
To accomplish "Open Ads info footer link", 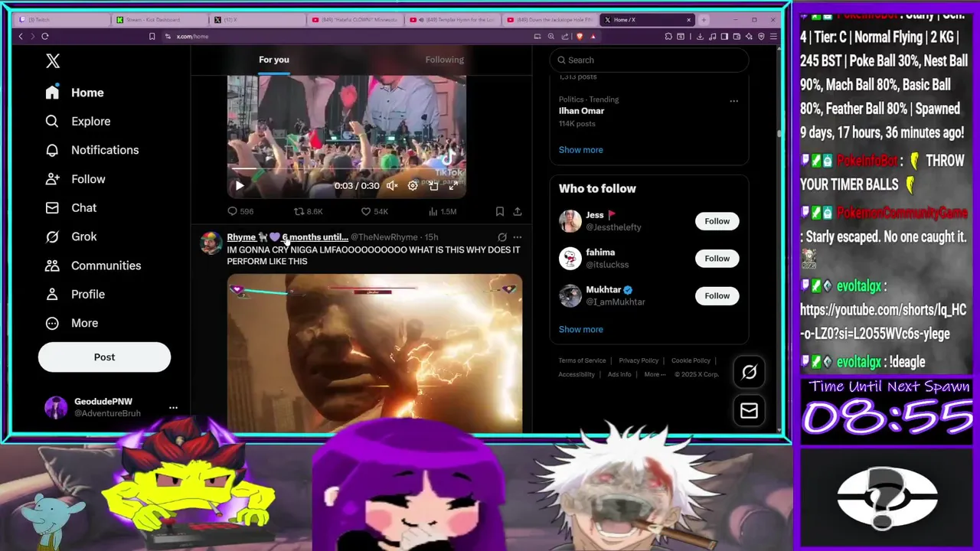I will 619,374.
